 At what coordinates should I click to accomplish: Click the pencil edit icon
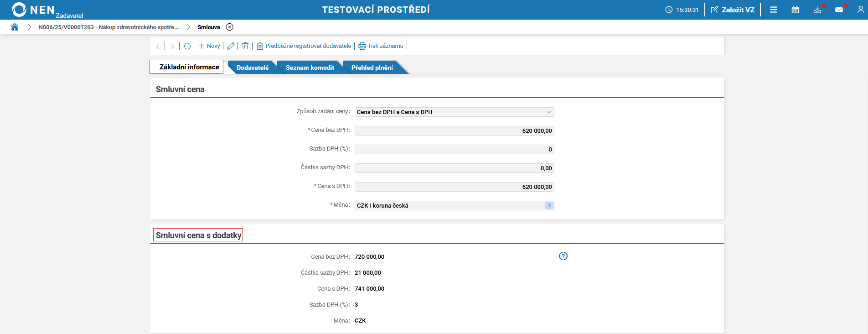click(231, 46)
